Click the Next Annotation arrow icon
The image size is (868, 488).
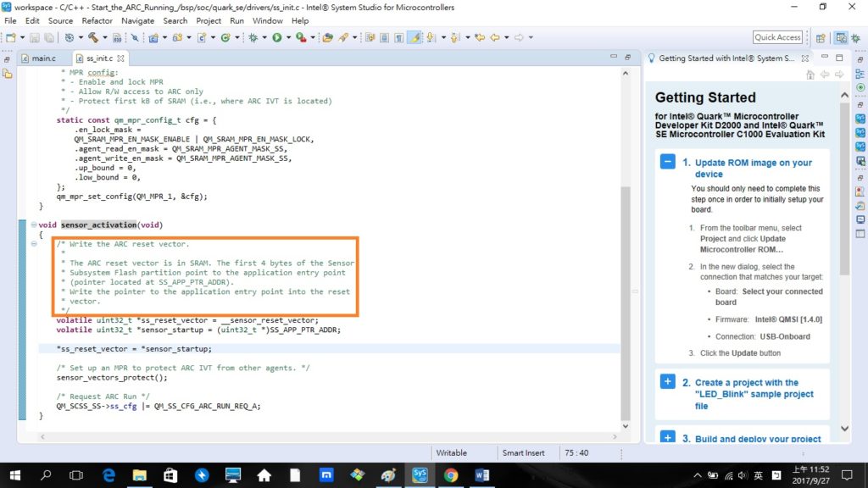430,37
